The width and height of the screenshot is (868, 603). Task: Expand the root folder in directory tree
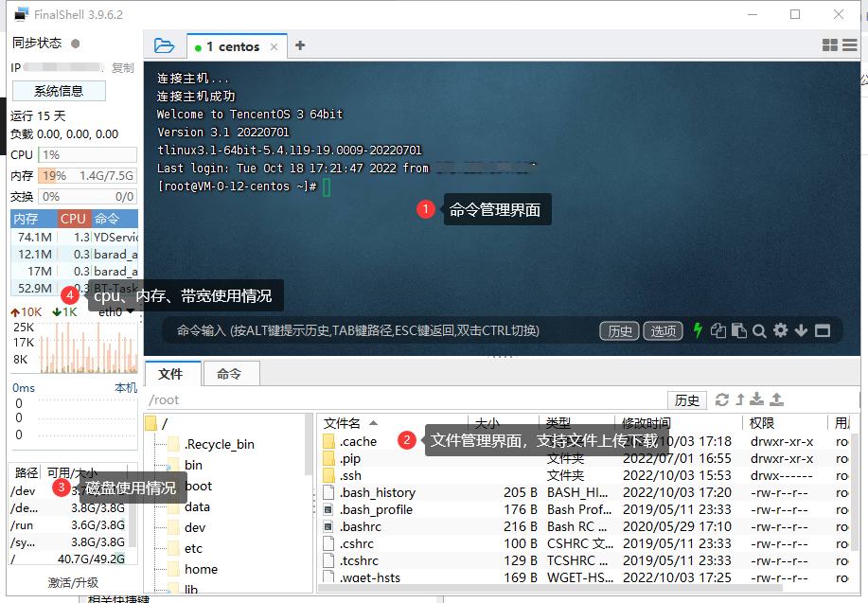(x=151, y=423)
